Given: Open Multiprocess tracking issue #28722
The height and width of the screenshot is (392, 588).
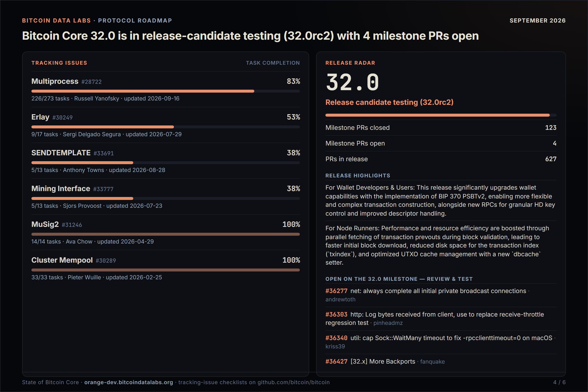Looking at the screenshot, I should coord(91,82).
